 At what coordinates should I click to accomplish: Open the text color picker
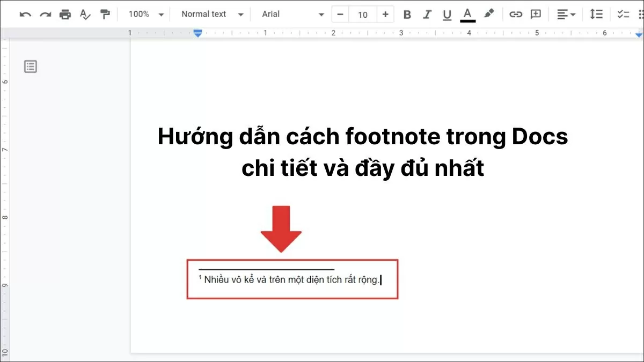pos(467,14)
